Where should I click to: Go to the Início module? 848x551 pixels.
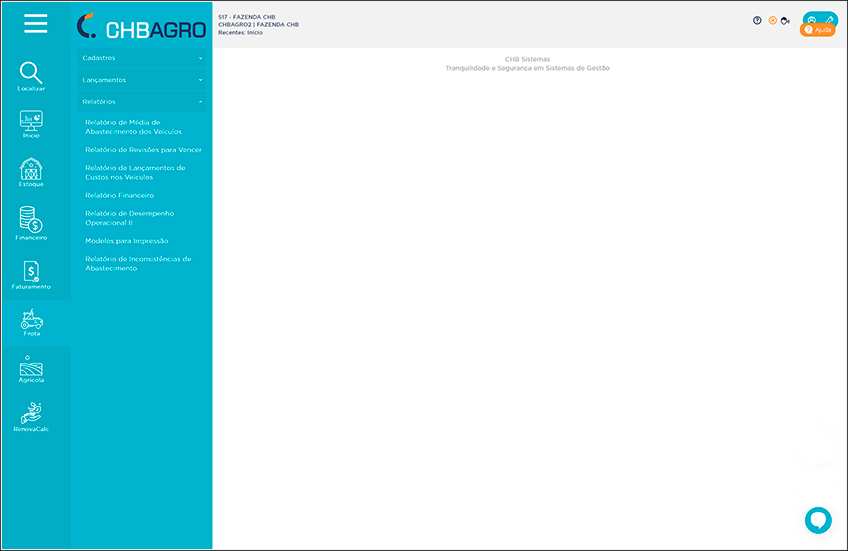coord(31,123)
